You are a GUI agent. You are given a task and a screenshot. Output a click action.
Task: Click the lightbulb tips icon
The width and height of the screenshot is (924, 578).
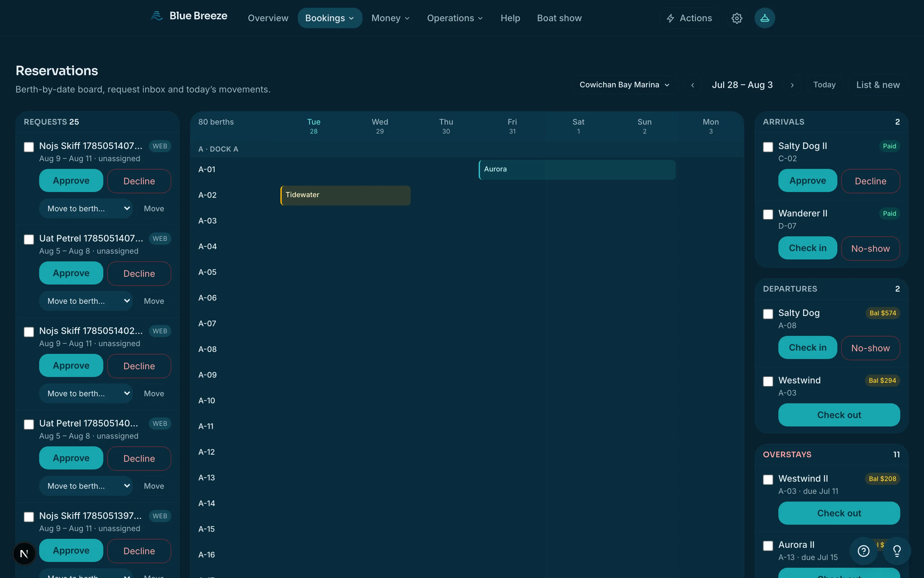897,551
